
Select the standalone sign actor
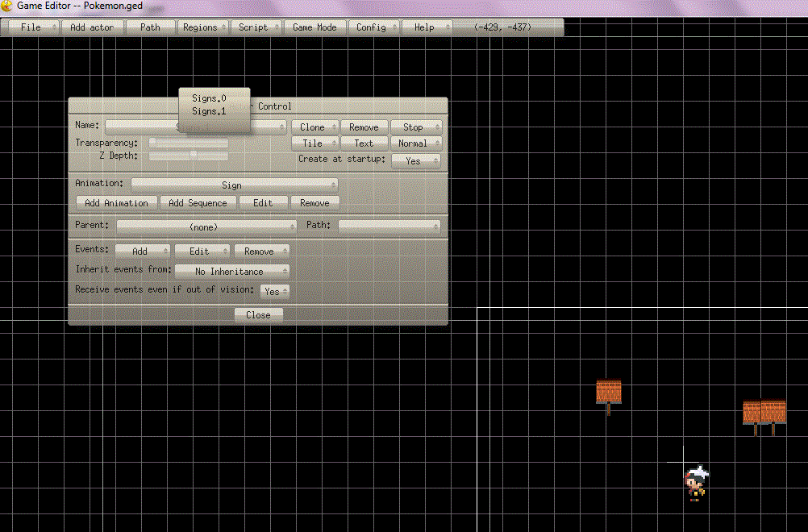click(609, 397)
